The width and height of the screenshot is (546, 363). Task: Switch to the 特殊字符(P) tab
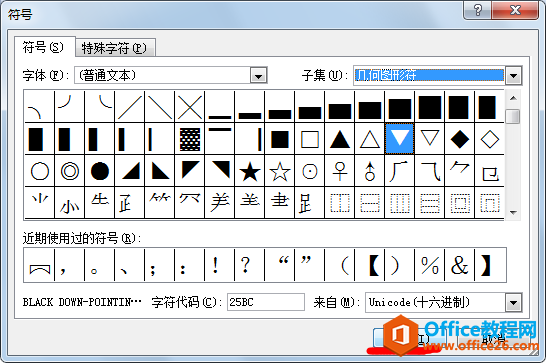[x=115, y=48]
